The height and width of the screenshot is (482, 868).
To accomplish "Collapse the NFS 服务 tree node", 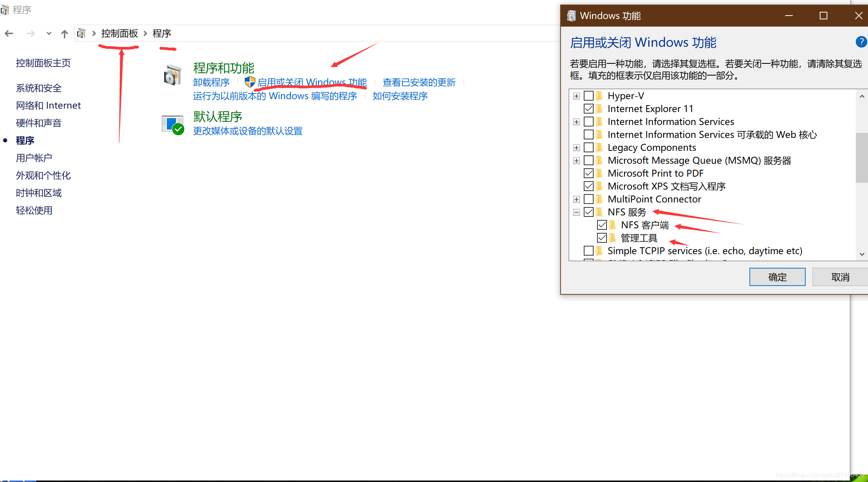I will [x=577, y=212].
